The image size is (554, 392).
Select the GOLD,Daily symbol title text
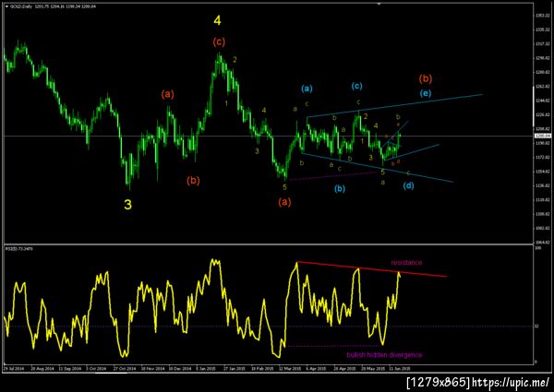21,6
